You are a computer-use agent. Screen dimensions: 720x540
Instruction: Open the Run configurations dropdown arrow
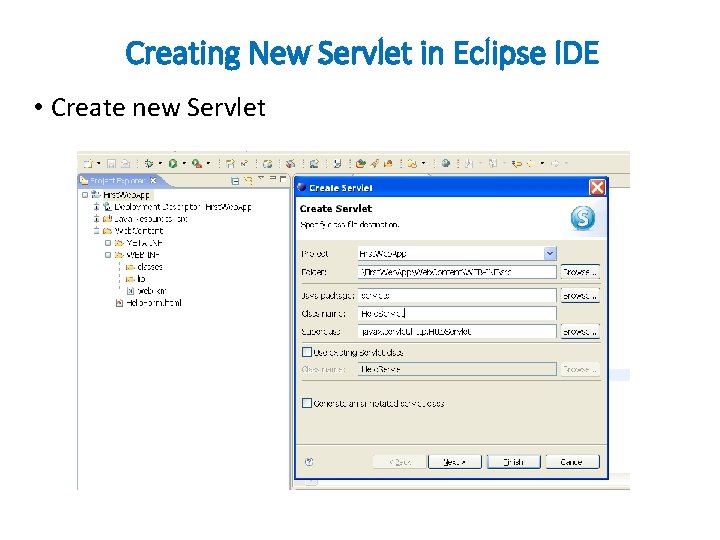tap(184, 163)
